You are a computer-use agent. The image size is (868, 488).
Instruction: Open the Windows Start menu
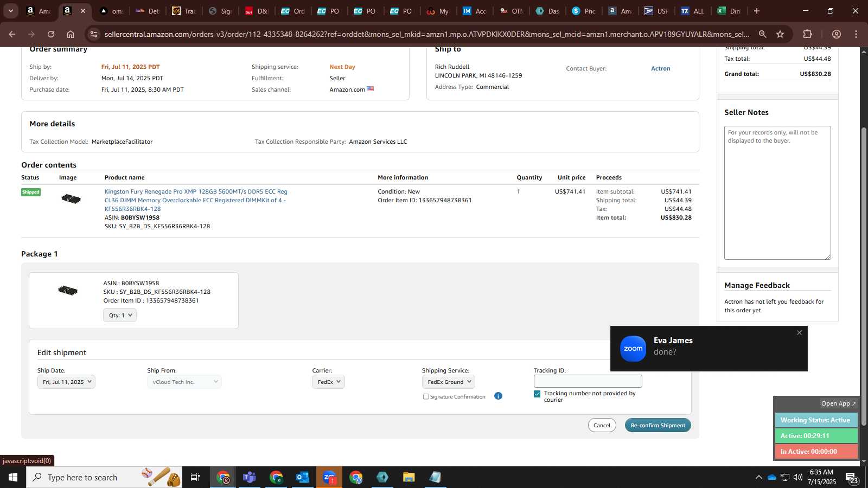(x=13, y=477)
